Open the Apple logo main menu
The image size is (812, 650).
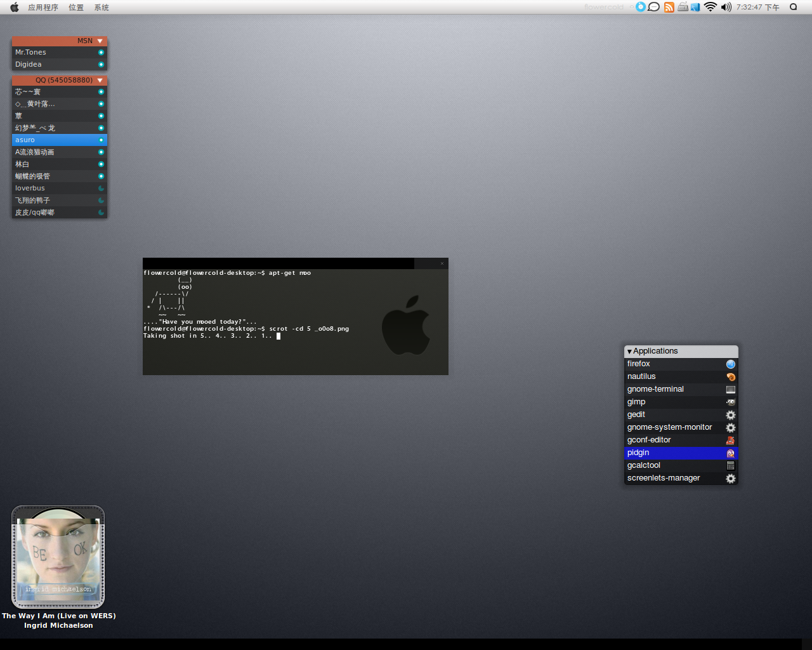[x=14, y=7]
